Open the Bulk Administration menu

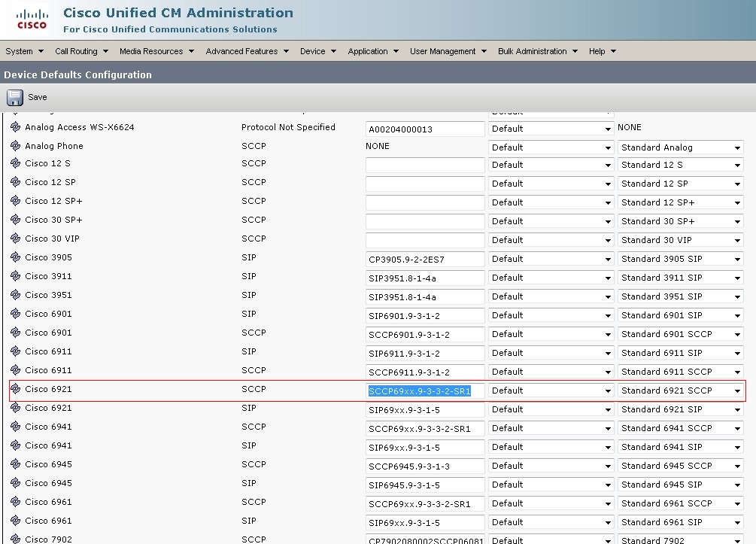click(x=538, y=51)
